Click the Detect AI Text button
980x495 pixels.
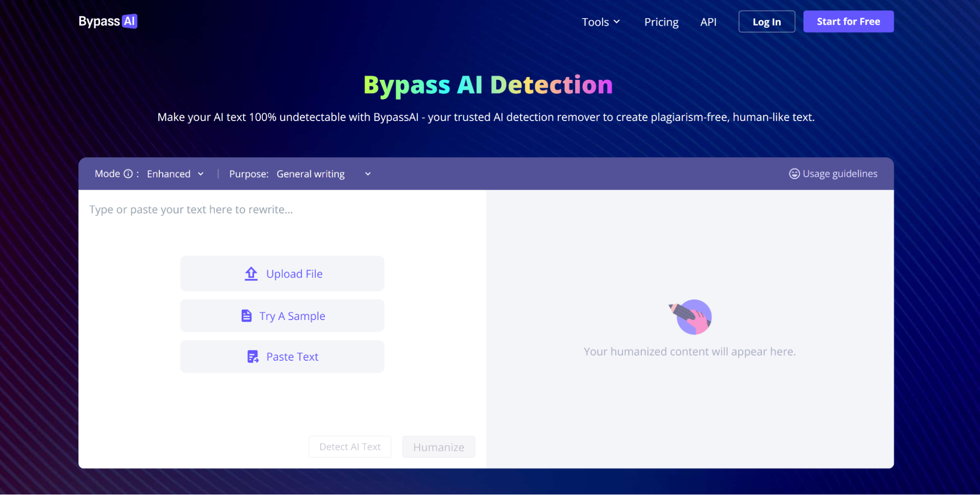(x=350, y=446)
